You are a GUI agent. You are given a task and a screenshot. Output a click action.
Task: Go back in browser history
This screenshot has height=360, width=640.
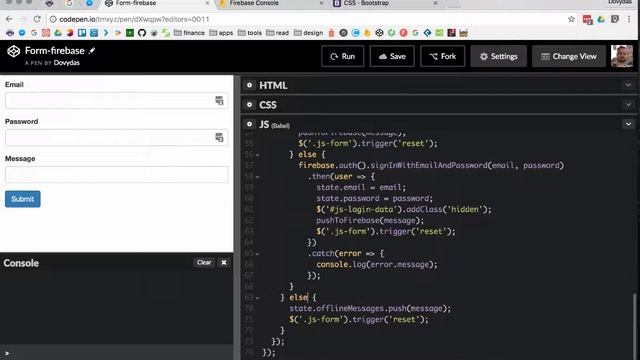[x=9, y=19]
